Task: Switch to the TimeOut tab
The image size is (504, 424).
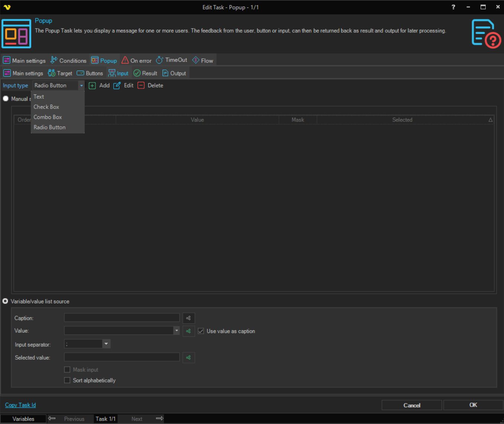Action: [172, 60]
